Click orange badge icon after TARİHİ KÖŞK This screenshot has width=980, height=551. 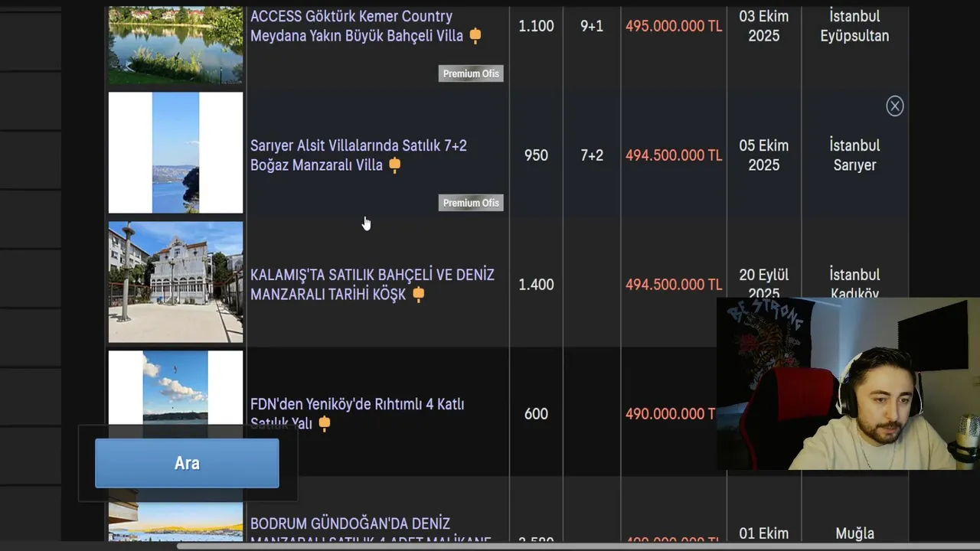point(419,294)
